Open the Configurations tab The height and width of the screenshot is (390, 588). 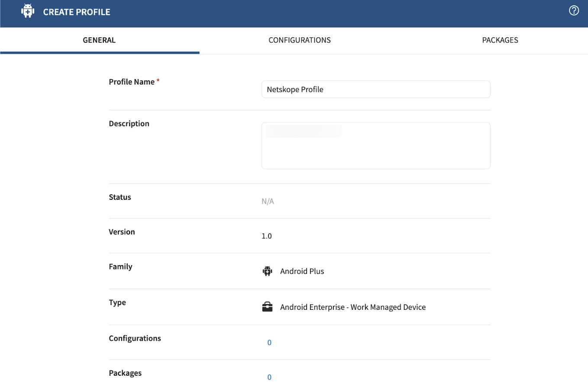point(300,40)
